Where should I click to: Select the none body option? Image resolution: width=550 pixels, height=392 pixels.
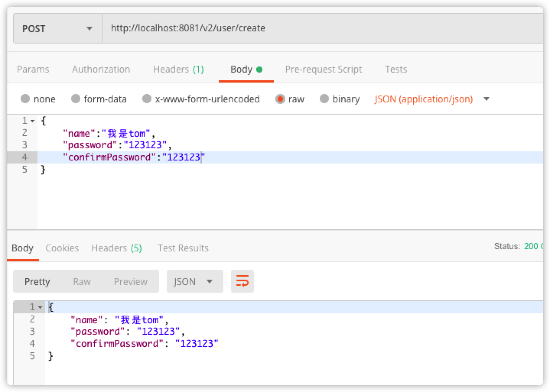pos(38,99)
